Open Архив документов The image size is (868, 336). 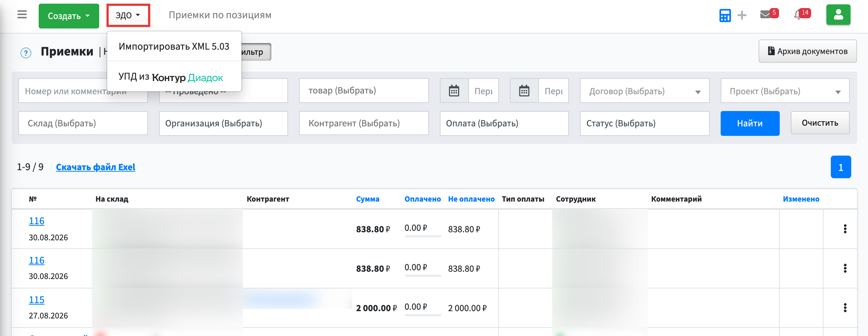tap(807, 51)
